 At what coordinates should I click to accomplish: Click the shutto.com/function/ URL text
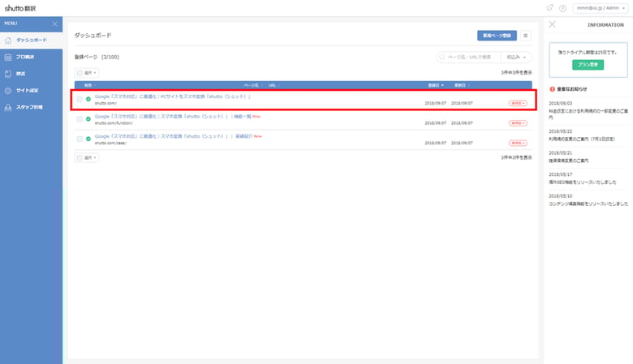(x=114, y=123)
